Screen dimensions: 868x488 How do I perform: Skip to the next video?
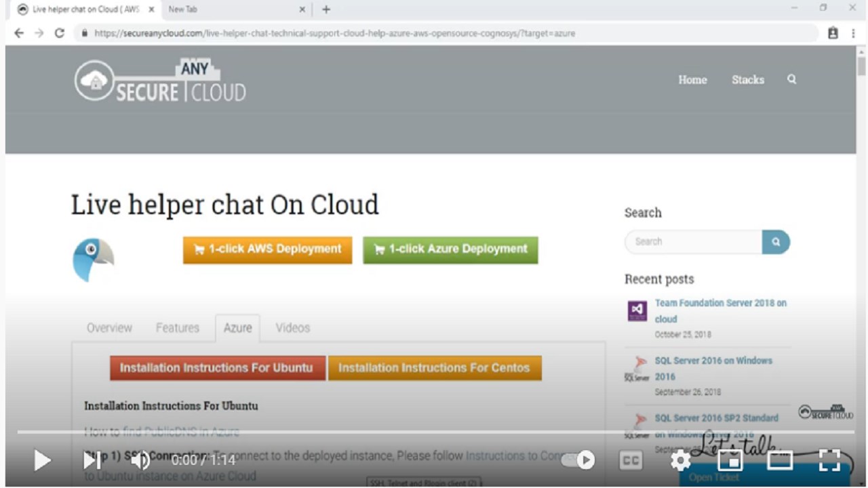92,461
